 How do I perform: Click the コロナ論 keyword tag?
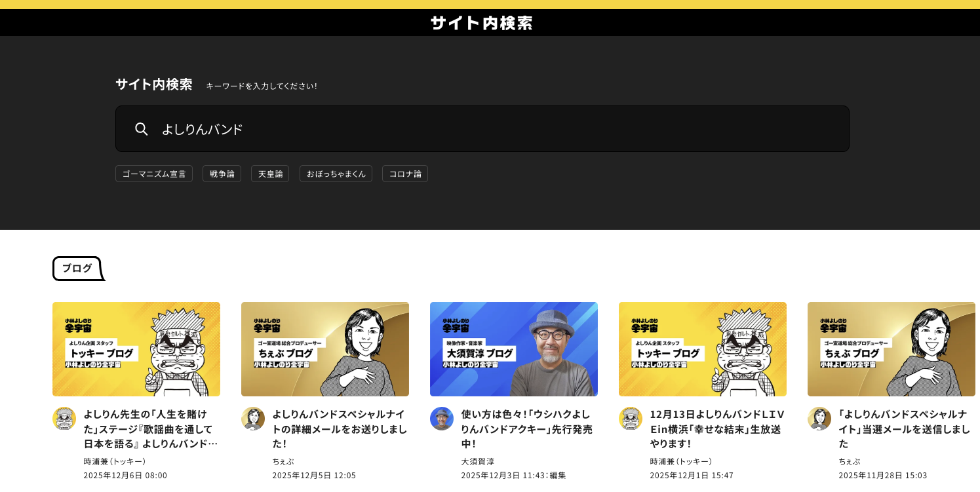[x=405, y=174]
